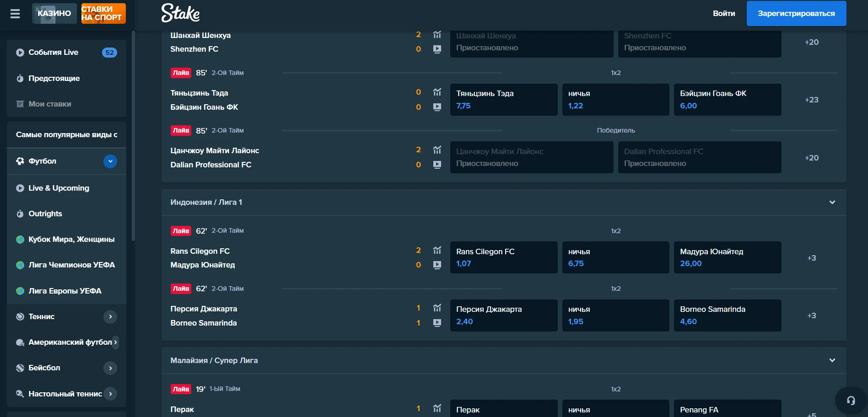
Task: Open the live support headset chat
Action: point(851,401)
